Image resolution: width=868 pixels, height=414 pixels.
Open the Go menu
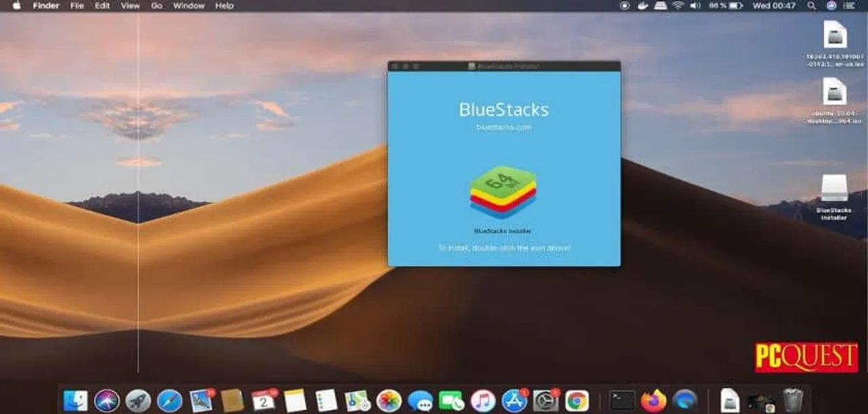[157, 5]
